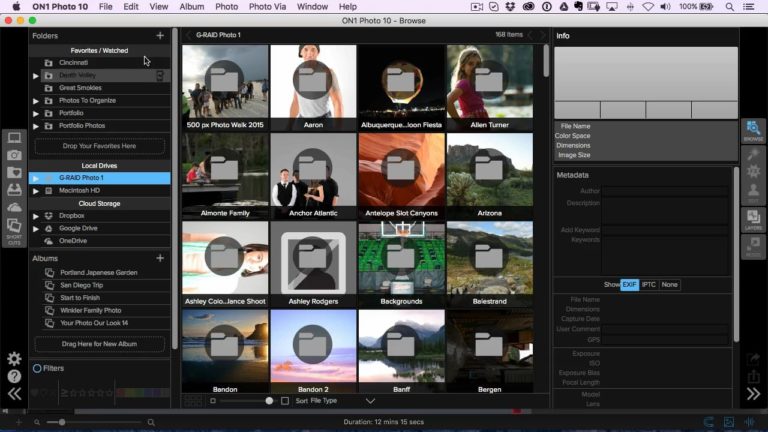Open the Resize module
The width and height of the screenshot is (768, 432).
click(753, 246)
